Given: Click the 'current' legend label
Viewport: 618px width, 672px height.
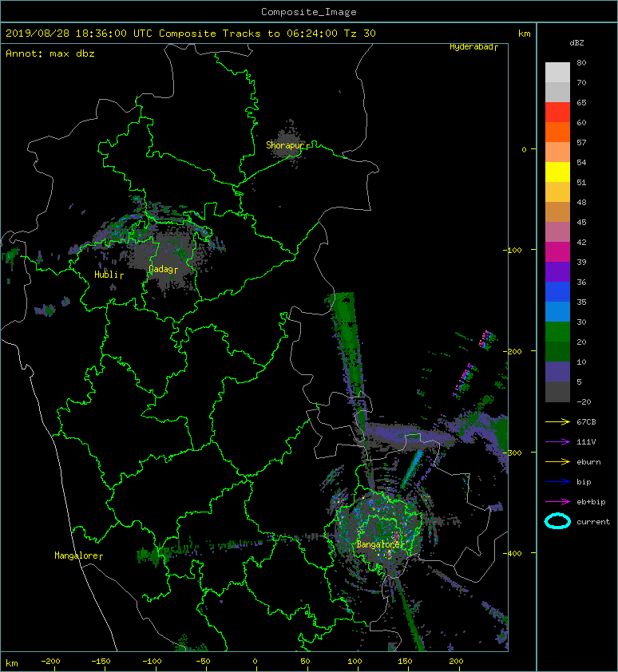Looking at the screenshot, I should coord(593,522).
